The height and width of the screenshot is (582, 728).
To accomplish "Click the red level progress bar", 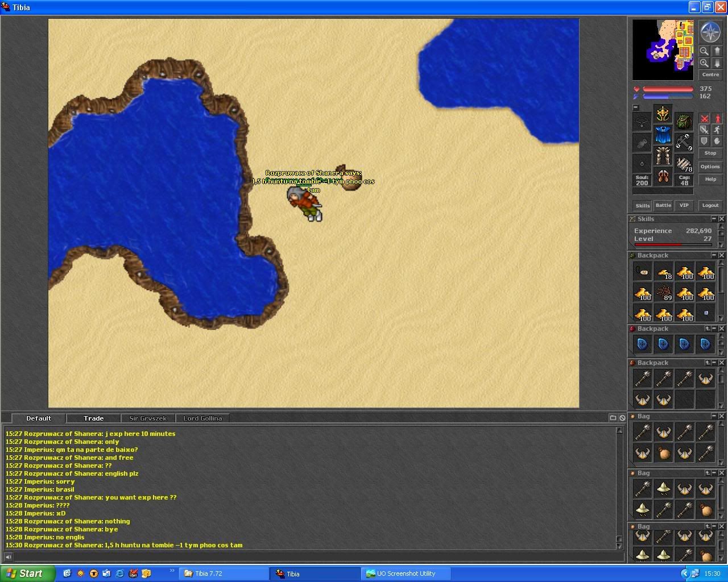I will [673, 245].
